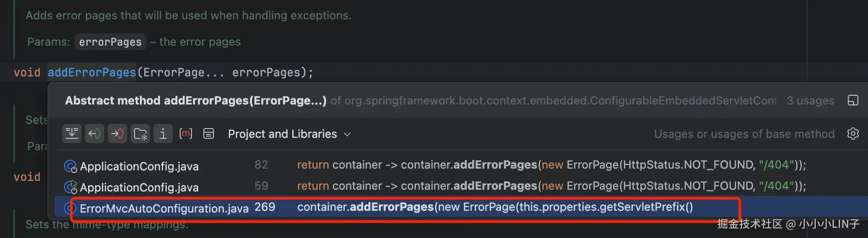The image size is (868, 238).
Task: Click the preview pane toolbar icon
Action: [209, 133]
